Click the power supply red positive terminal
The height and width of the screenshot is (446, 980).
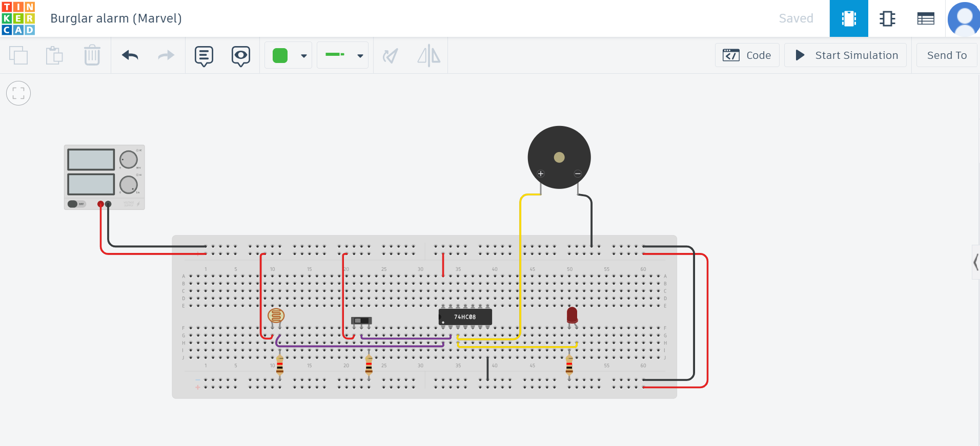tap(100, 204)
